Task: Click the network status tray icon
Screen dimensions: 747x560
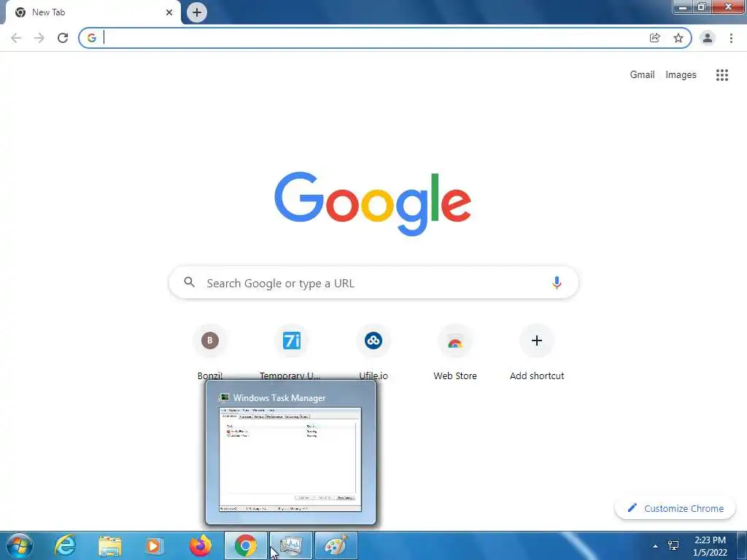Action: click(x=673, y=545)
